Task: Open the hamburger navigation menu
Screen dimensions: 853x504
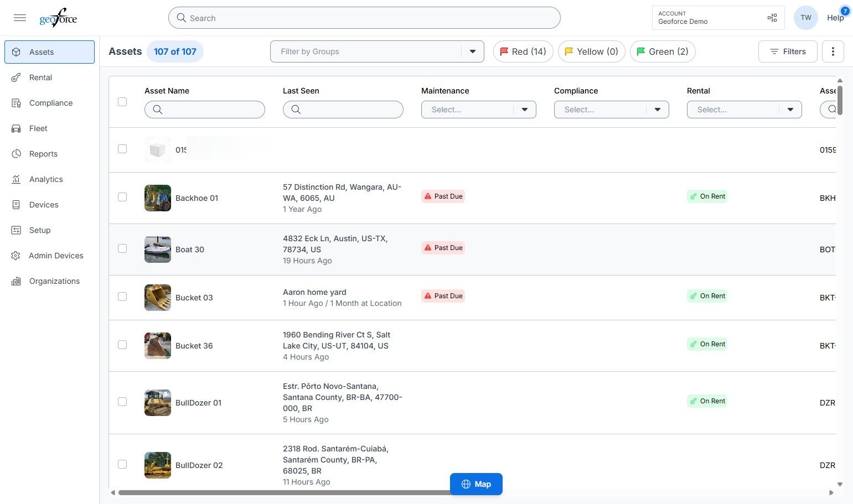Action: pyautogui.click(x=20, y=18)
